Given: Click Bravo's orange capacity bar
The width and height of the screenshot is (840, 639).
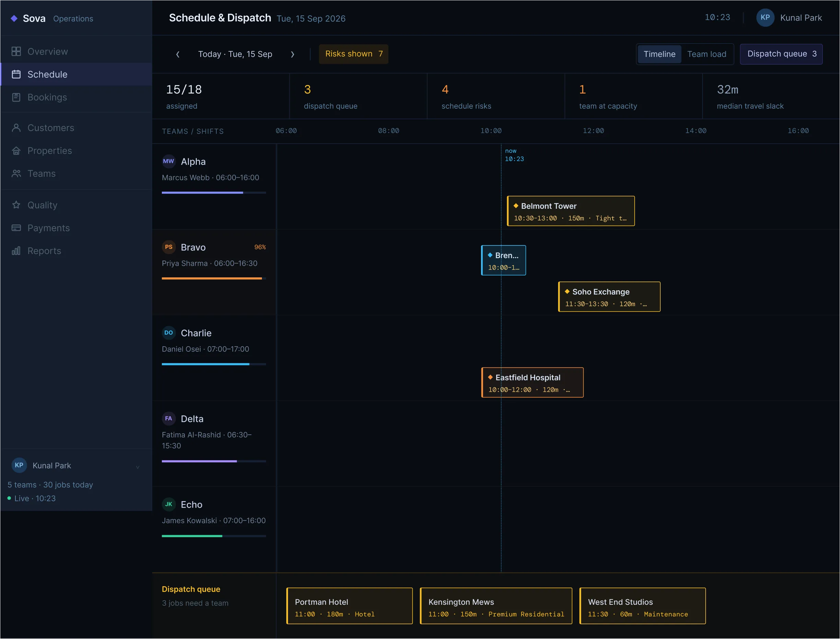Looking at the screenshot, I should coord(213,278).
